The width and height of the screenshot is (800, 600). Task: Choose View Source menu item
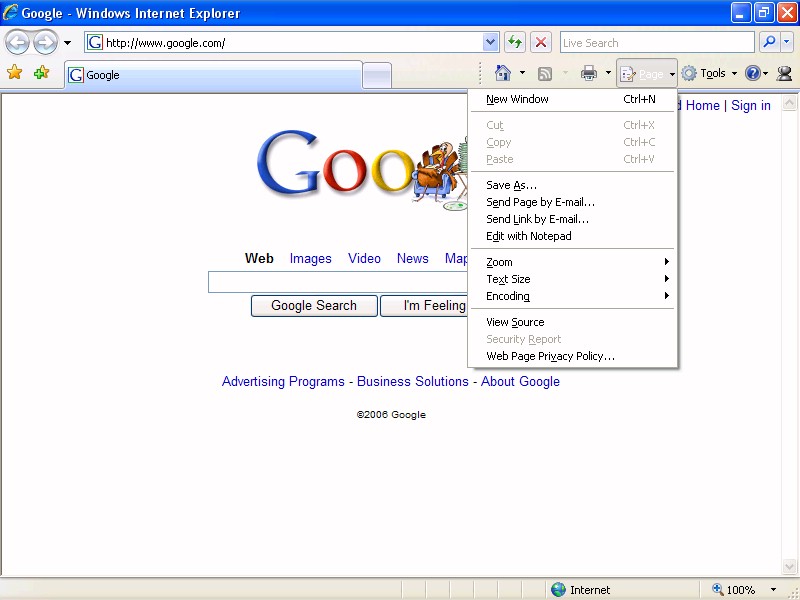tap(572, 322)
